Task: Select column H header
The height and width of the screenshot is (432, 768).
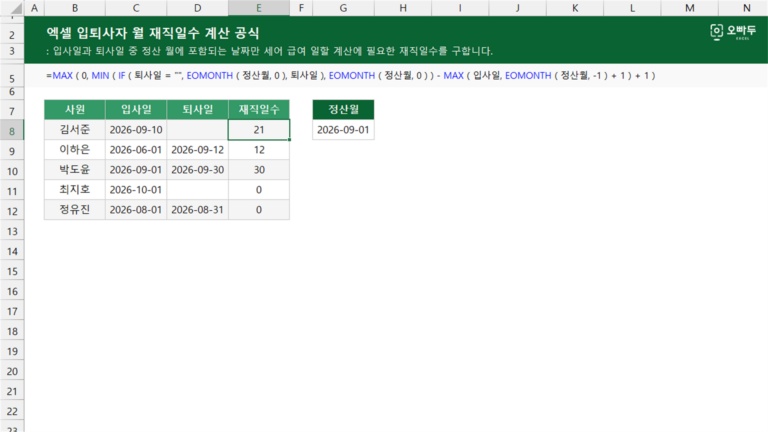Action: click(403, 8)
